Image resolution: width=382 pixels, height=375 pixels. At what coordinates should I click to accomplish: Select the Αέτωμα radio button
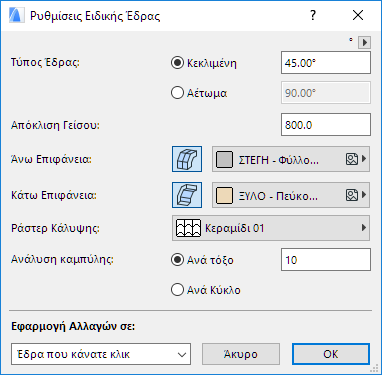[177, 93]
